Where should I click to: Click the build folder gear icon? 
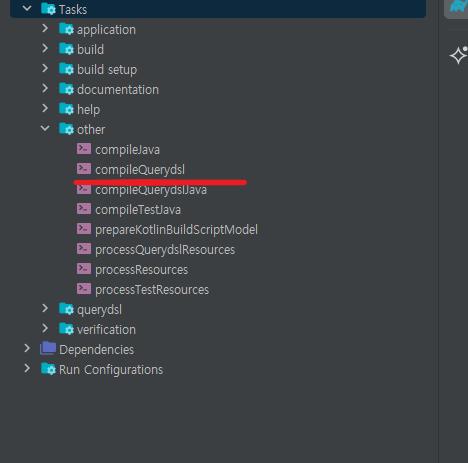click(66, 49)
